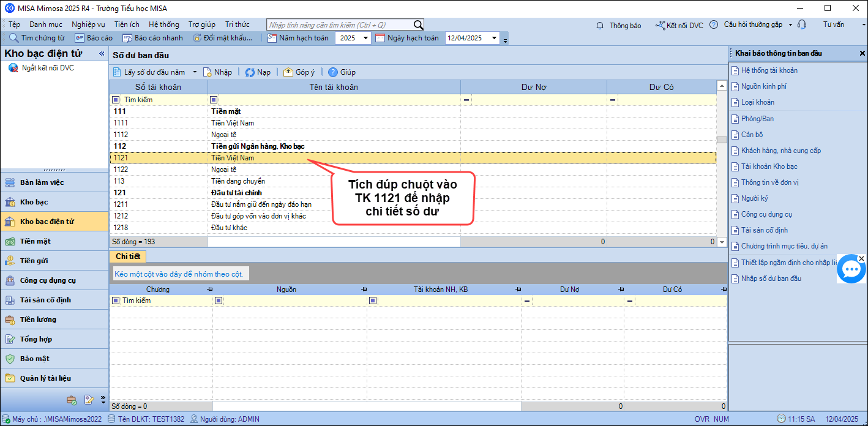868x426 pixels.
Task: Send feedback using the Góp ý icon
Action: tap(288, 72)
